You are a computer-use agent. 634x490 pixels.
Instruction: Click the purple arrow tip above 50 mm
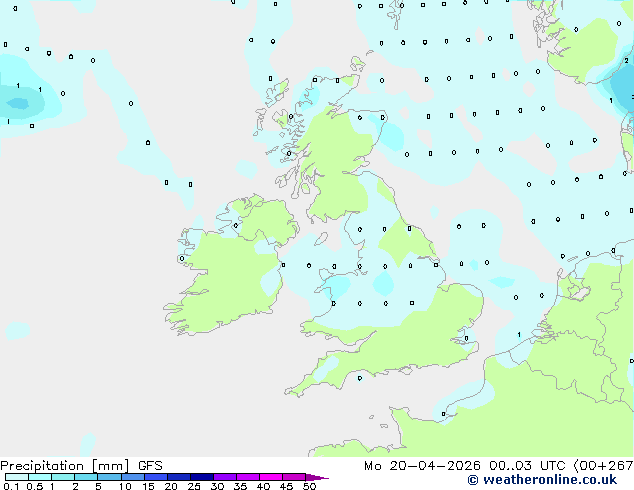[x=317, y=477]
